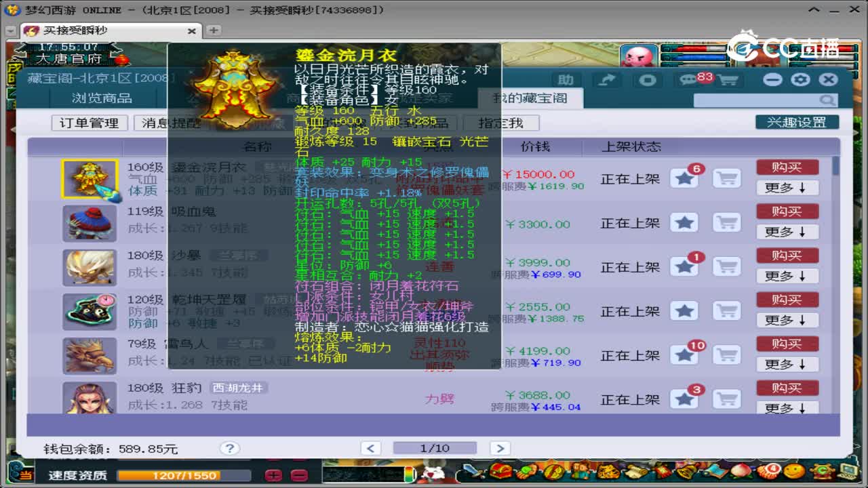868x488 pixels.
Task: Add 雷鸟人 row to cart
Action: pyautogui.click(x=726, y=354)
